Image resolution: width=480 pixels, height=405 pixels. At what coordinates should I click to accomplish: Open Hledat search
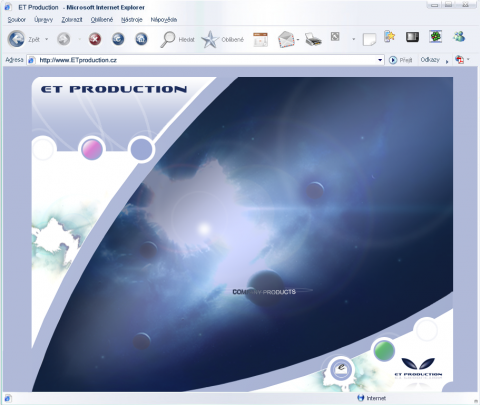[177, 39]
